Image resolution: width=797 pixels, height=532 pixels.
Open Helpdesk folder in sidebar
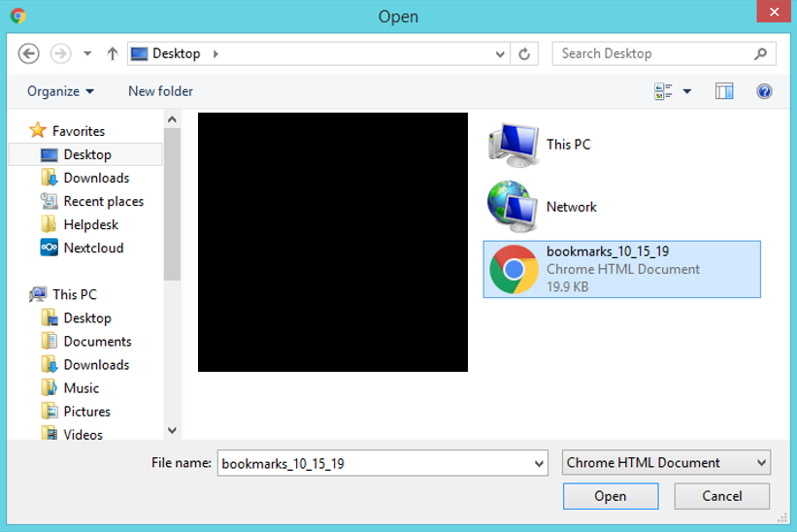90,224
